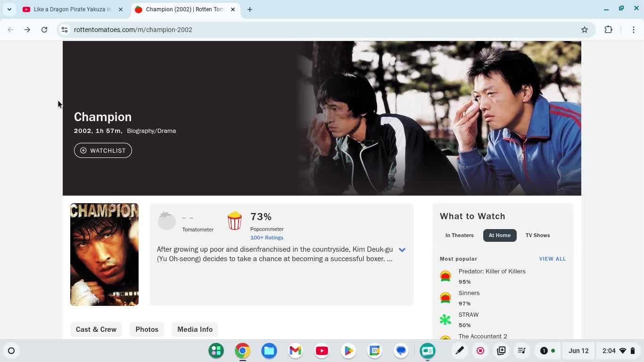This screenshot has width=644, height=362.
Task: Click the Popcornmeter popcorn bucket icon
Action: tap(234, 221)
